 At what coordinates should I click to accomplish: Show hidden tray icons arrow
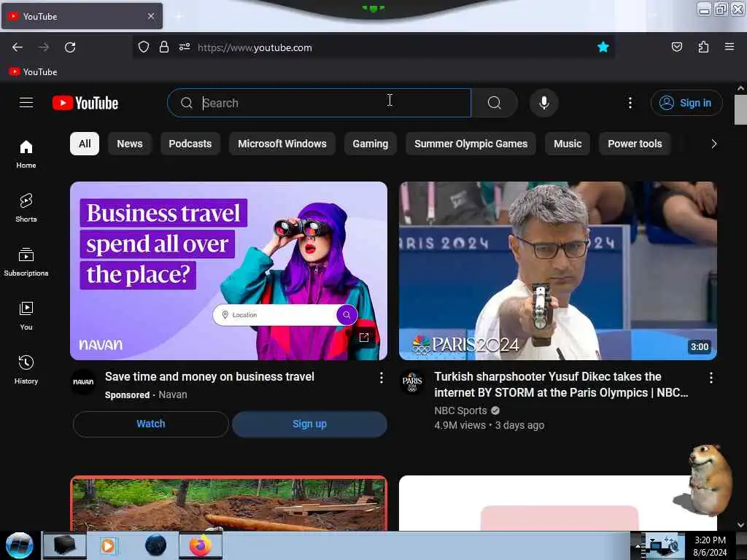point(638,545)
